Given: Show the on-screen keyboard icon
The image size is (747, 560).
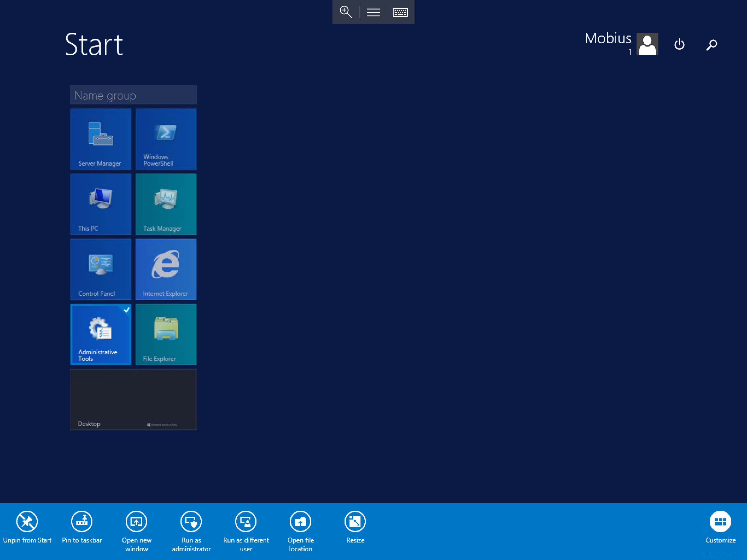Looking at the screenshot, I should tap(400, 13).
